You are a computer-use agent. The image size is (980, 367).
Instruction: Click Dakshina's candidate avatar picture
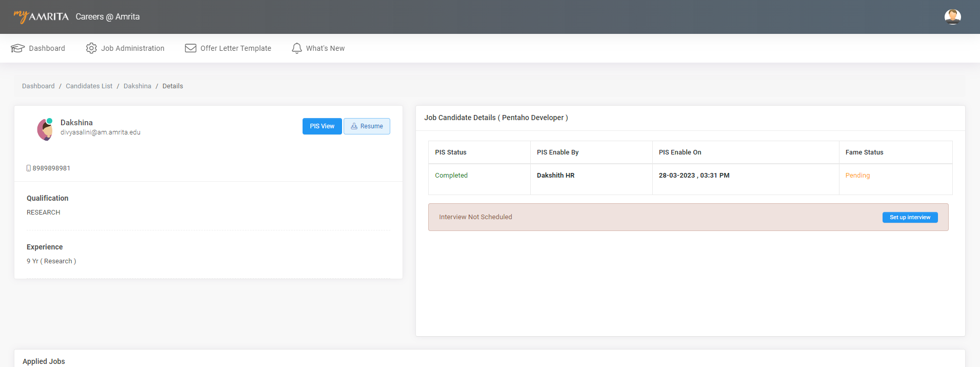[45, 129]
